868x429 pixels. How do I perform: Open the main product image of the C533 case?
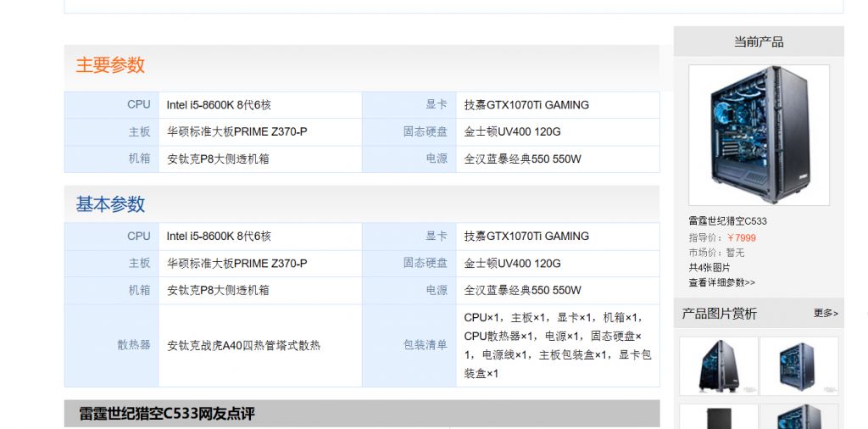(759, 135)
